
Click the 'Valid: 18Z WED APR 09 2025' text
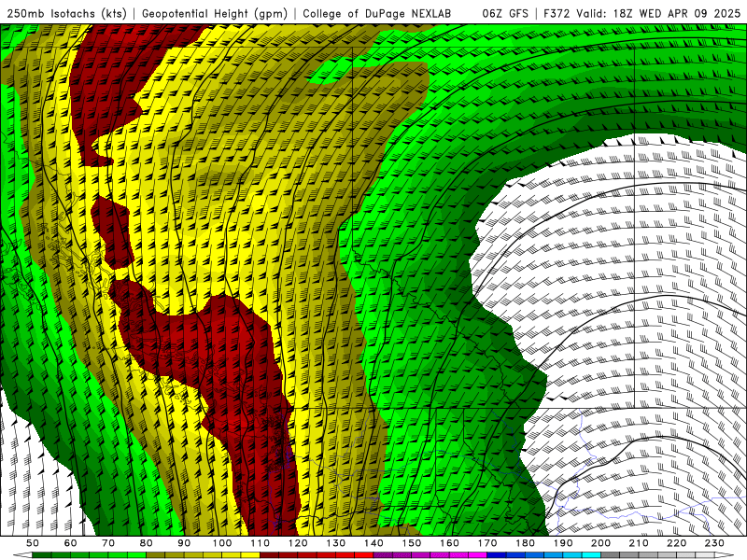tap(658, 13)
